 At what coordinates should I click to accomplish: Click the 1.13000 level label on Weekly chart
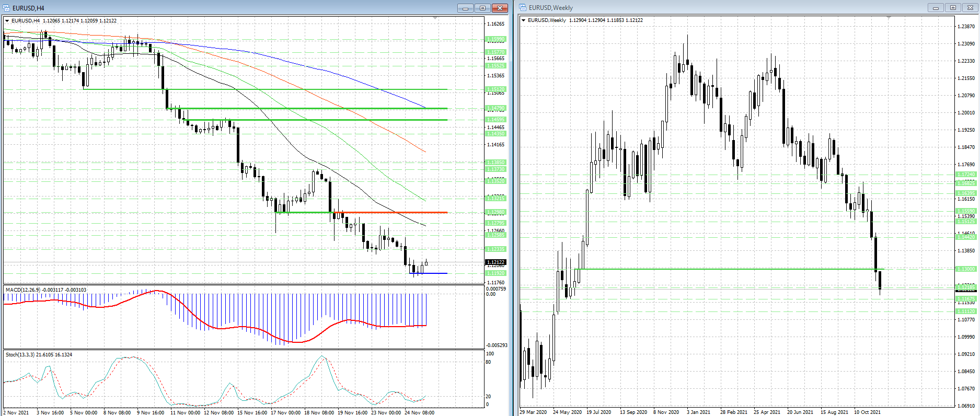965,269
